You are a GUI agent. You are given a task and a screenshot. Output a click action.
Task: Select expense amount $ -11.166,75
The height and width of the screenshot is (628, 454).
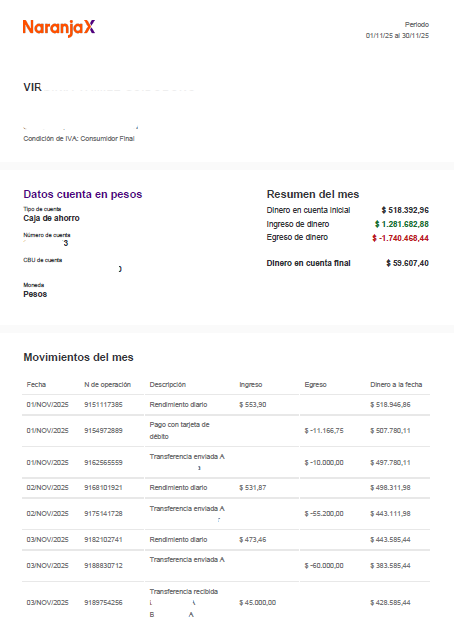(324, 431)
